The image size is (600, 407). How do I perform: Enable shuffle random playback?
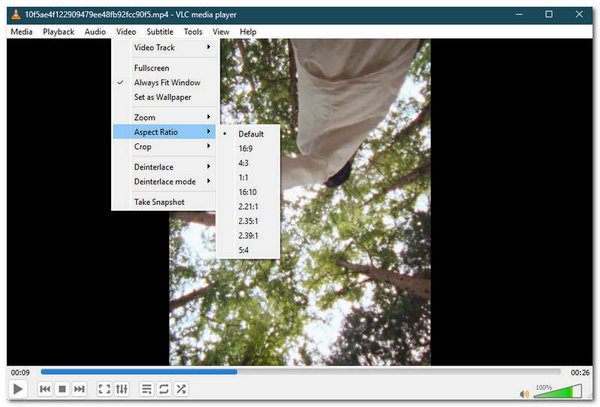181,389
